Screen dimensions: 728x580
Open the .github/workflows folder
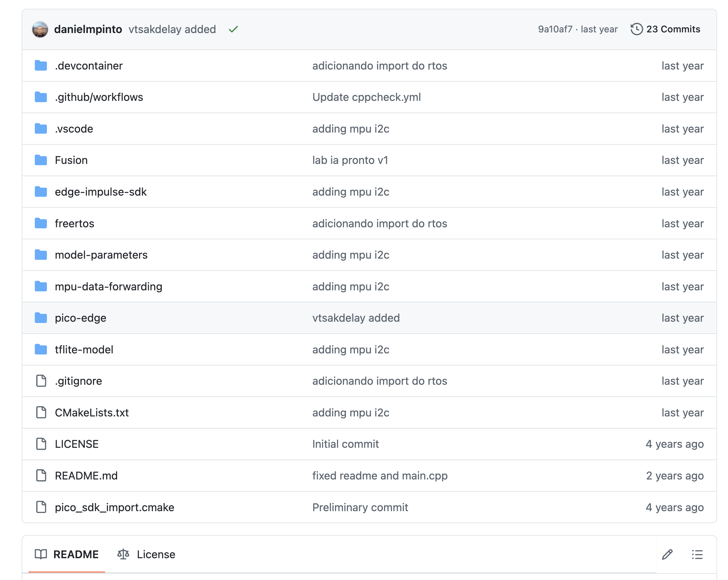click(99, 97)
